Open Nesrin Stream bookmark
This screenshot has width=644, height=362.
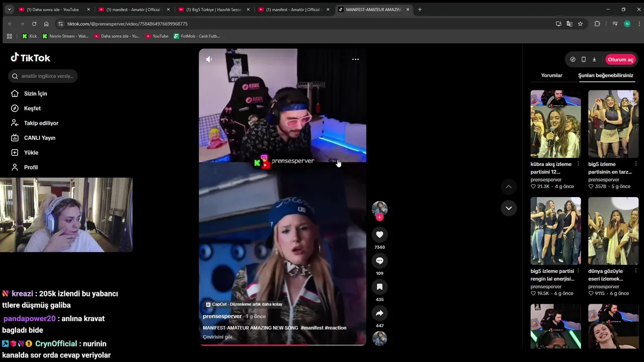tap(65, 36)
